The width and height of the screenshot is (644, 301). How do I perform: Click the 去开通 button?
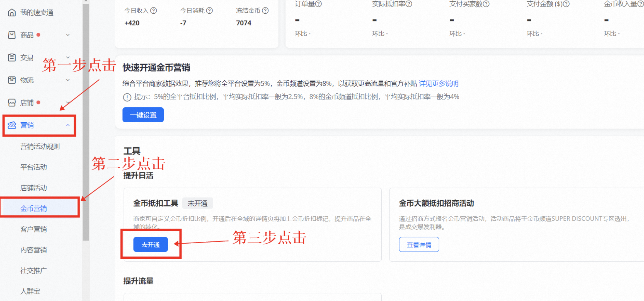coord(151,244)
